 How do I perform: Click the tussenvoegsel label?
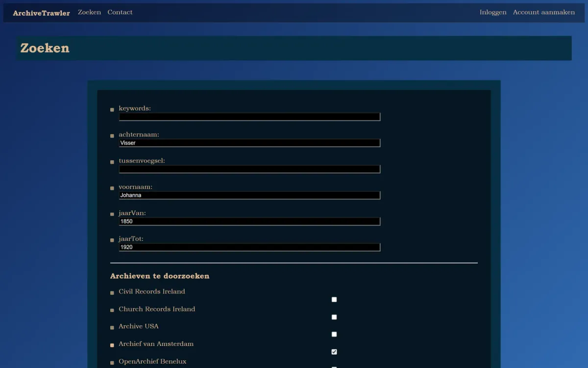tap(142, 160)
